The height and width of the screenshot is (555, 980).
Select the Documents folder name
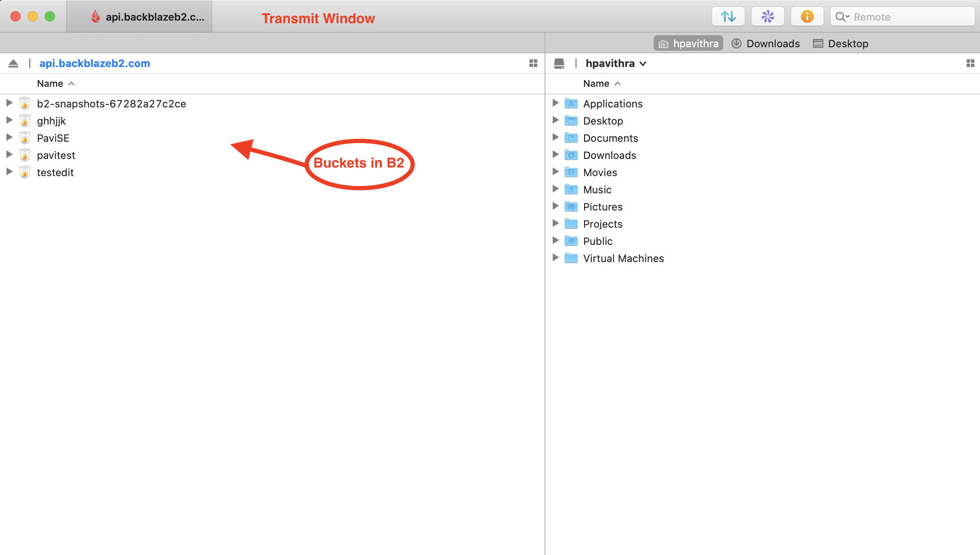611,138
